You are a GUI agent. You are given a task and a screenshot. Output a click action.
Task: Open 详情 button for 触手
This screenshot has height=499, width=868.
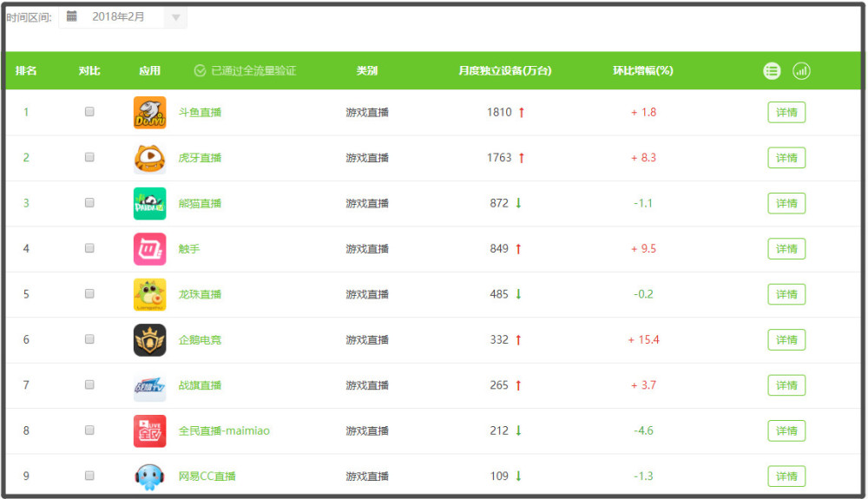point(786,249)
